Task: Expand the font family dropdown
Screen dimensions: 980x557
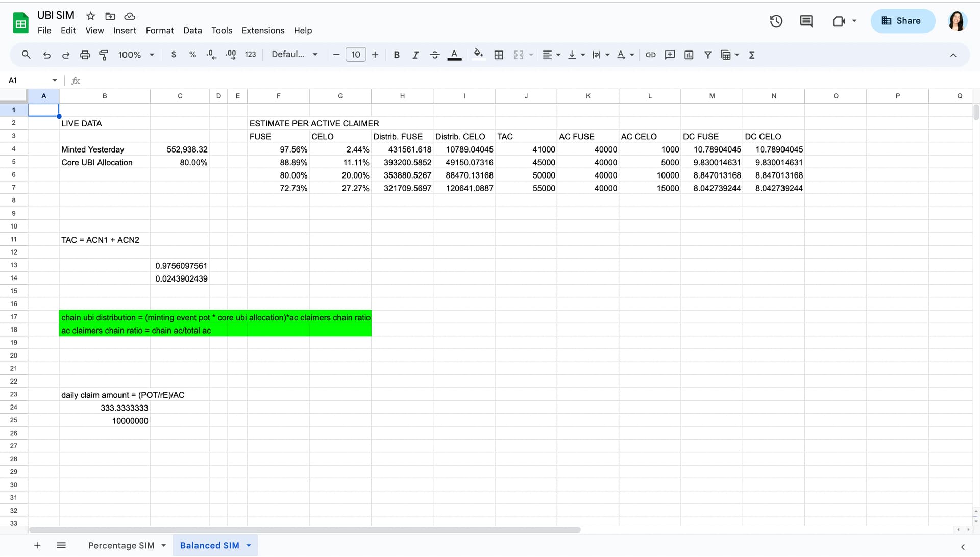Action: (x=295, y=55)
